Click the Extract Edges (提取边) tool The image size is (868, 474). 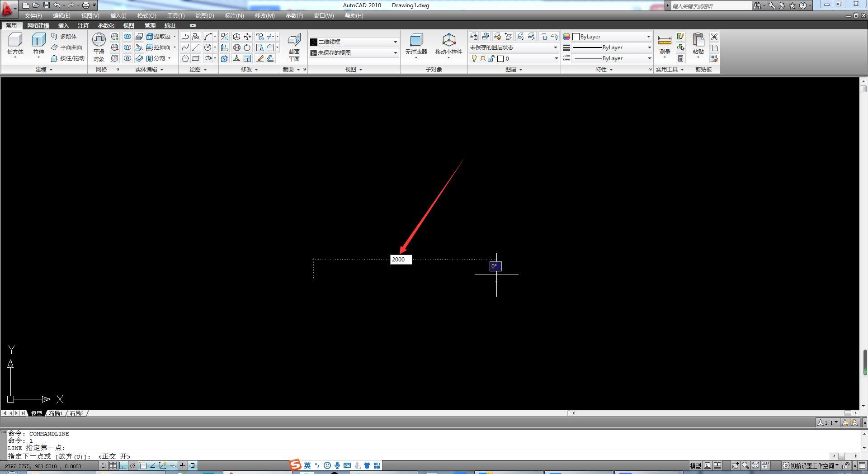point(159,37)
